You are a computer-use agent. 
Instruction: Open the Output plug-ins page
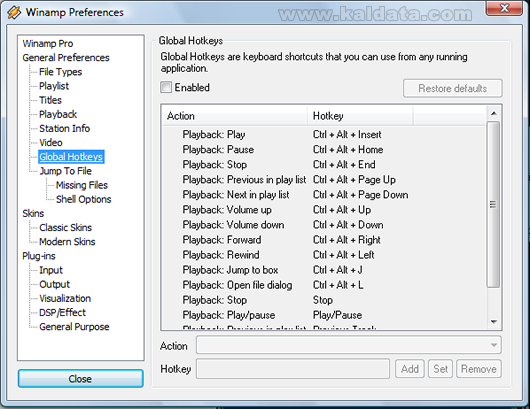(55, 284)
